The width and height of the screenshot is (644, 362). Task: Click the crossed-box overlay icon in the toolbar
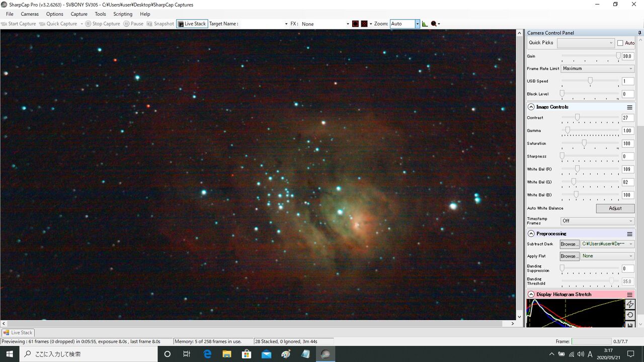tap(364, 24)
